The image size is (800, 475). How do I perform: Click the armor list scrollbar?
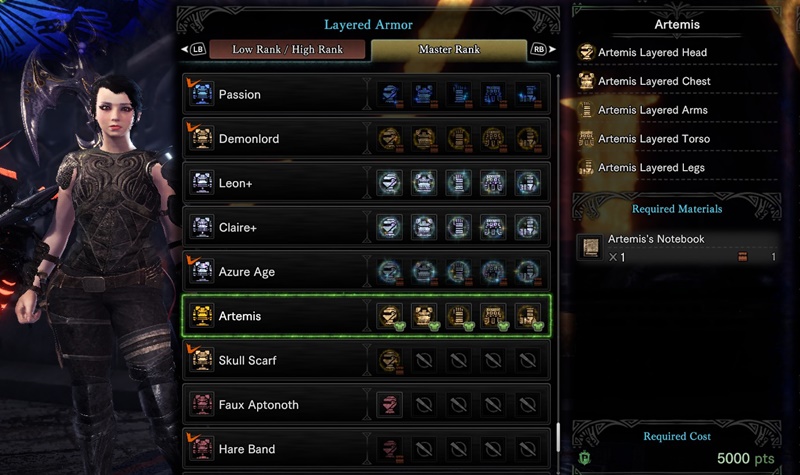[558, 437]
